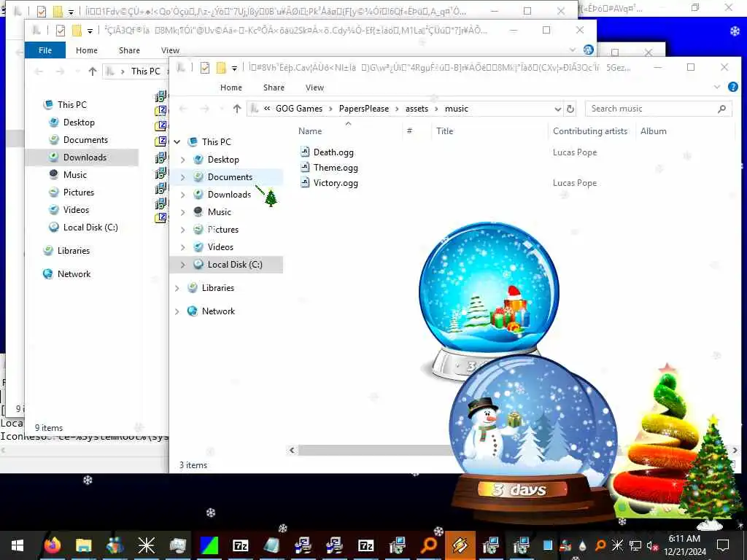Click the music breadcrumb in the address bar
Viewport: 747px width, 560px height.
457,109
